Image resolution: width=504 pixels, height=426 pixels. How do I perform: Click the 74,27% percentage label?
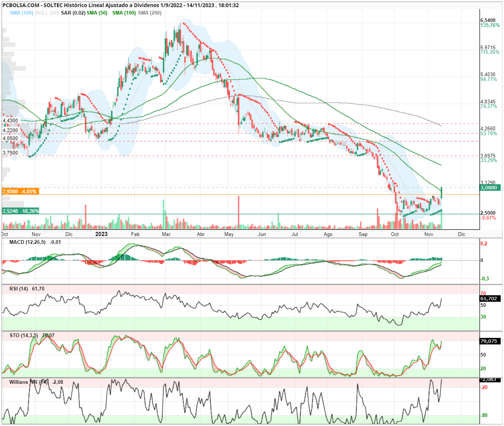tap(489, 106)
